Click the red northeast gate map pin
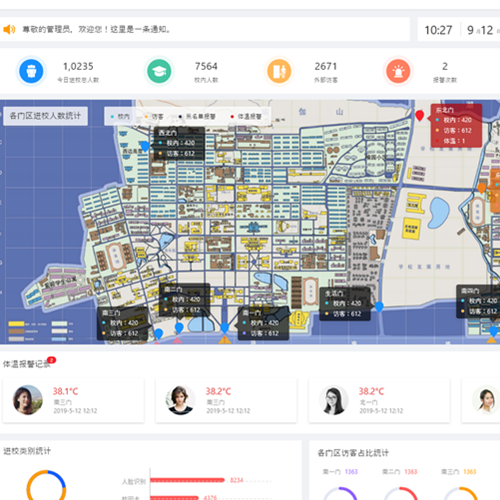 tap(420, 115)
